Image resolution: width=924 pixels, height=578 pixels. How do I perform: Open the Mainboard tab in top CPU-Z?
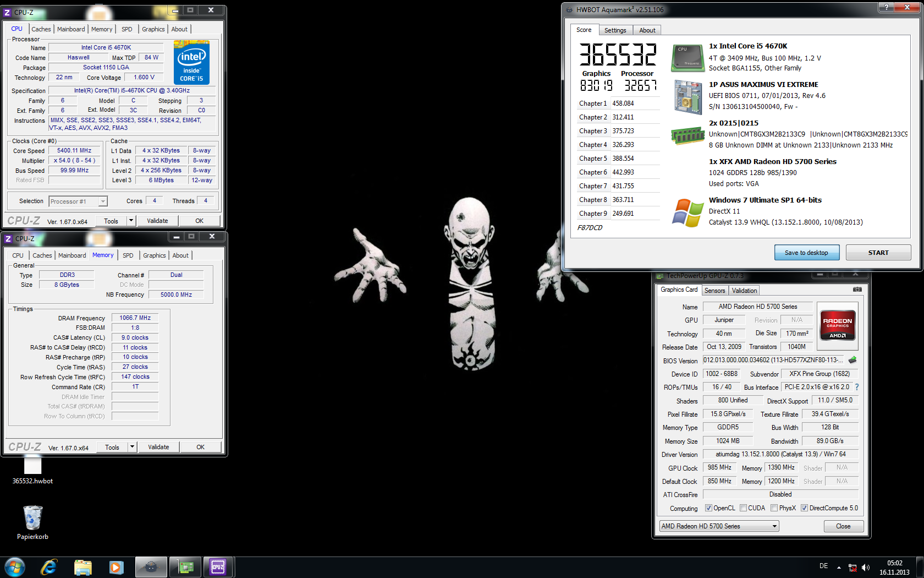(x=71, y=29)
